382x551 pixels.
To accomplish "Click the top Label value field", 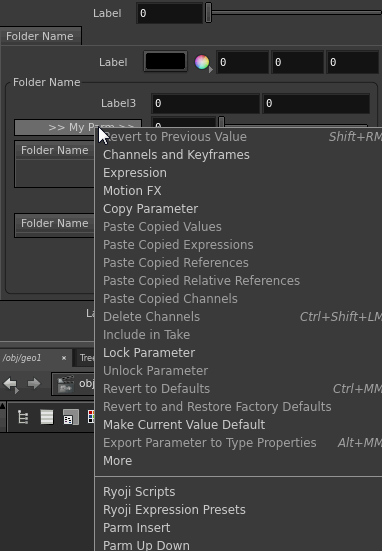I will pos(169,13).
